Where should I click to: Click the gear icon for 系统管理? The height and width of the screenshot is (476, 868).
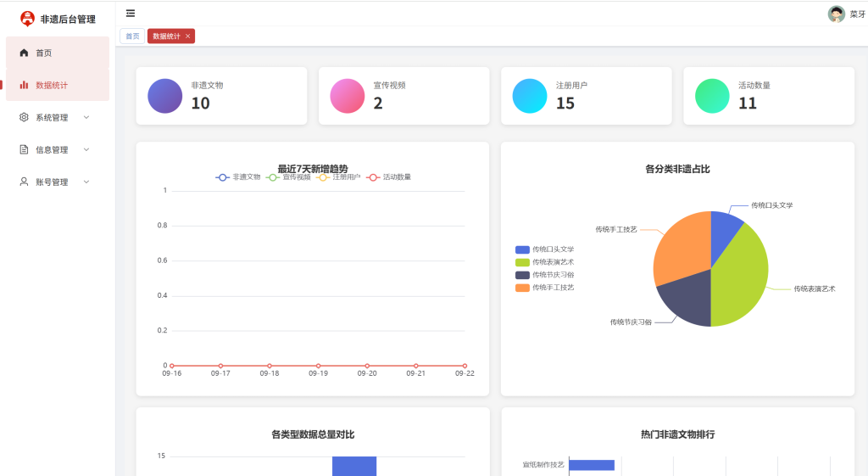[24, 117]
